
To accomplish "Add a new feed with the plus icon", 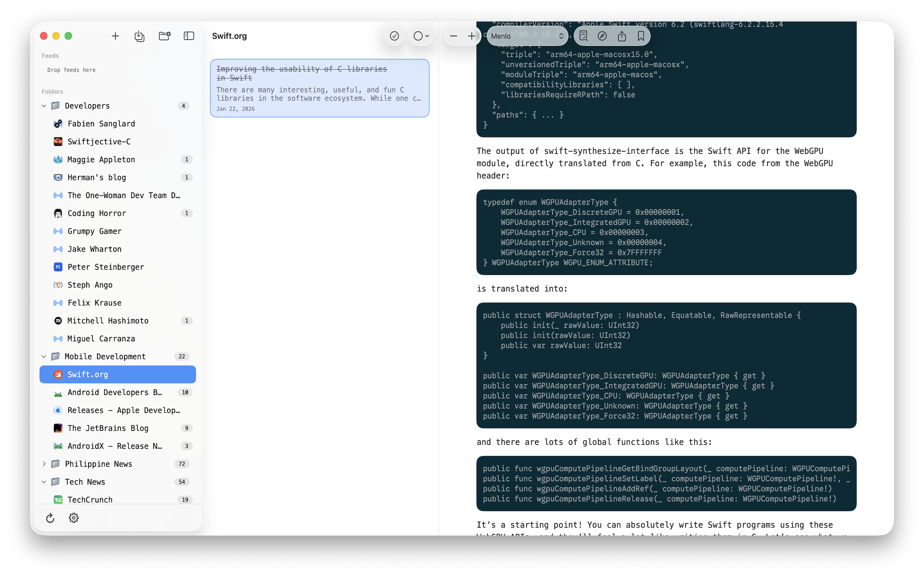I will pyautogui.click(x=115, y=36).
